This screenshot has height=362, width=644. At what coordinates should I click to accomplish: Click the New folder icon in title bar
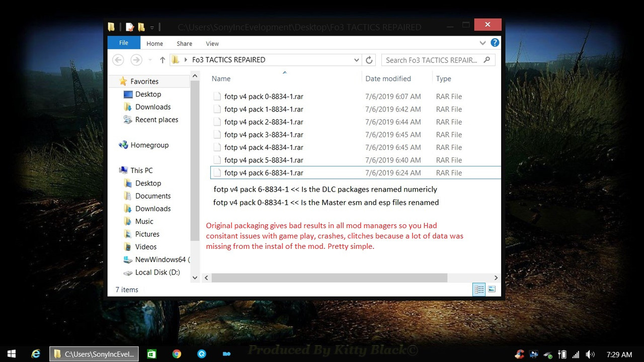tap(141, 27)
